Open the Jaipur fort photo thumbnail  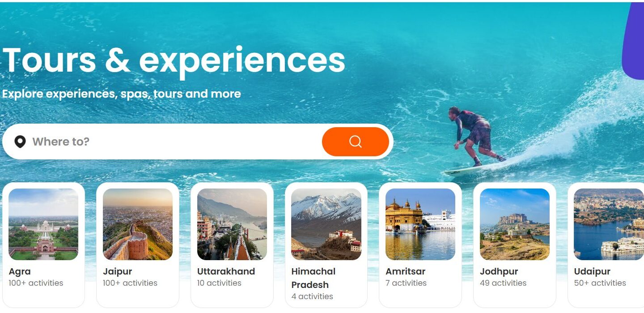138,224
